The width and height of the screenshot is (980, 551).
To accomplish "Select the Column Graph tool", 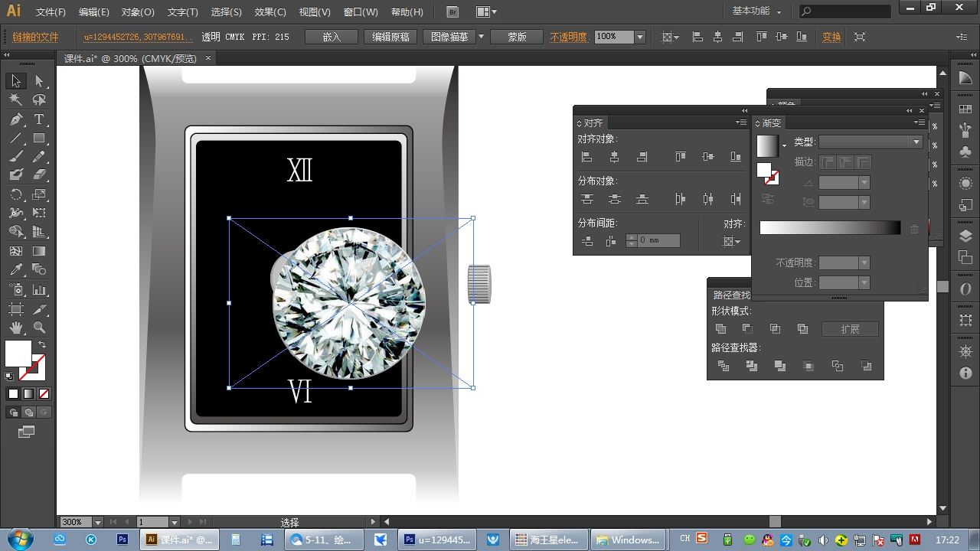I will point(39,290).
